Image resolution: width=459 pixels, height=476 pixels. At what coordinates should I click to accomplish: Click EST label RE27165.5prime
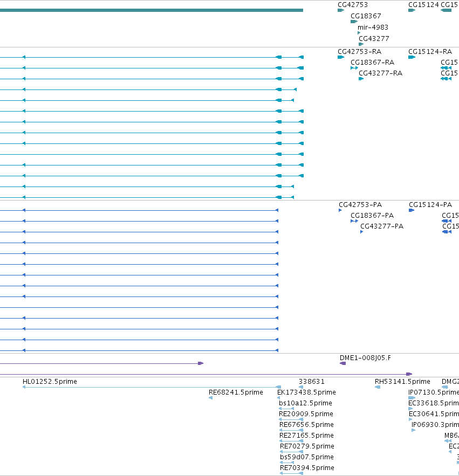point(306,436)
